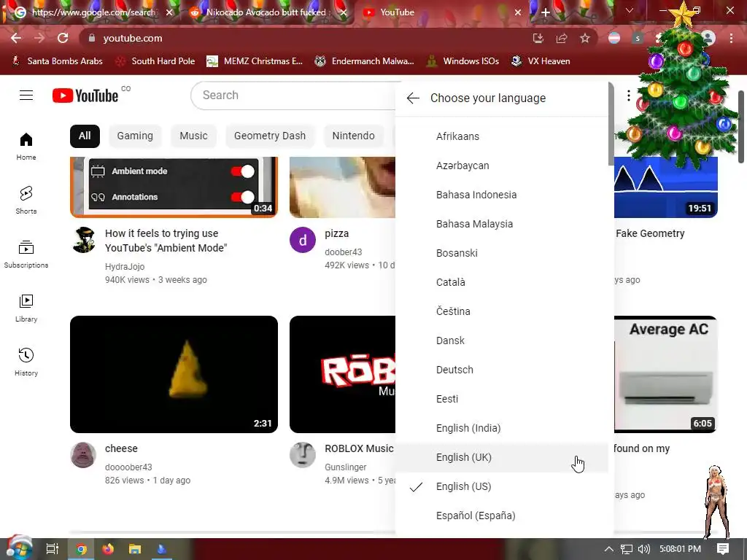Toggle the Annotations switch in thumbnail

[x=242, y=197]
